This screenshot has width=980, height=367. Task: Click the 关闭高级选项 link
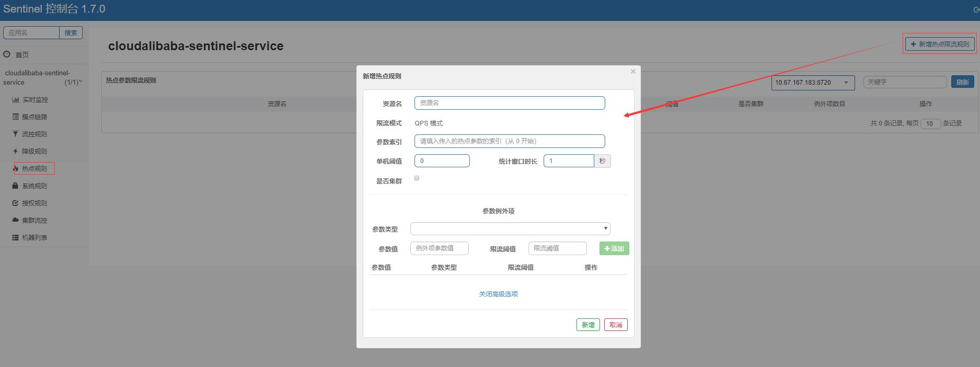tap(498, 294)
